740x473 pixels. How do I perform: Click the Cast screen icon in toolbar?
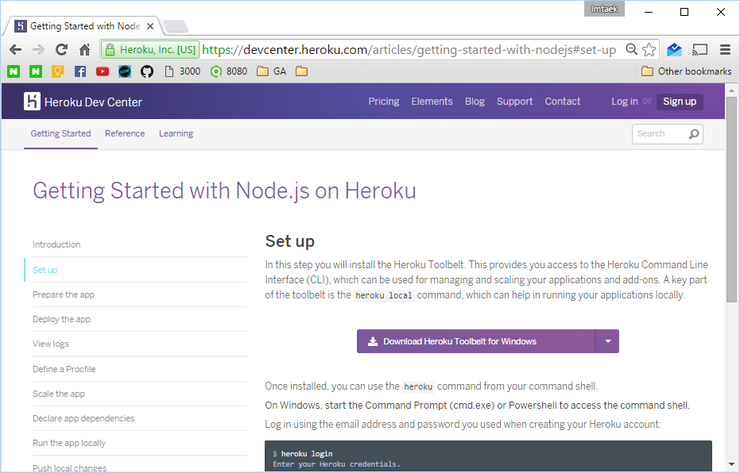coord(699,50)
